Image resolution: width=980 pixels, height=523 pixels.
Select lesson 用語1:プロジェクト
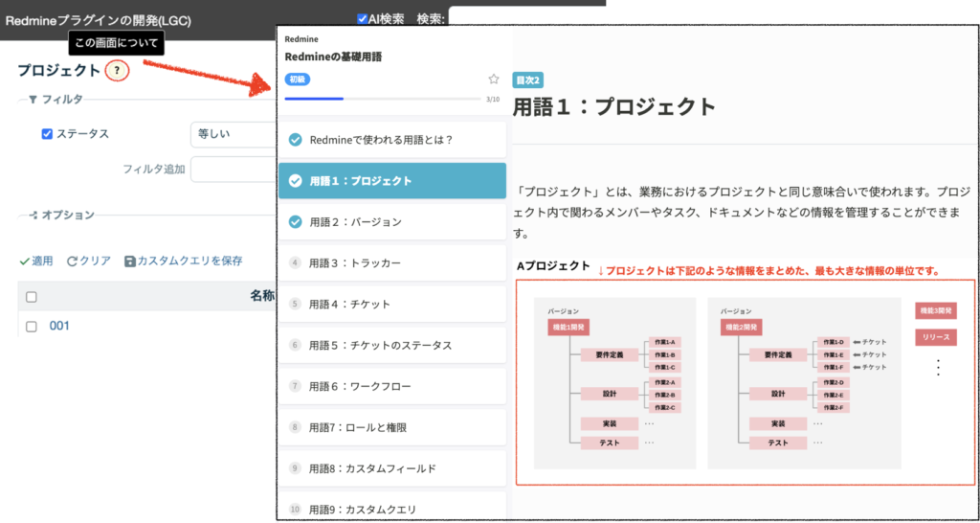click(x=392, y=181)
